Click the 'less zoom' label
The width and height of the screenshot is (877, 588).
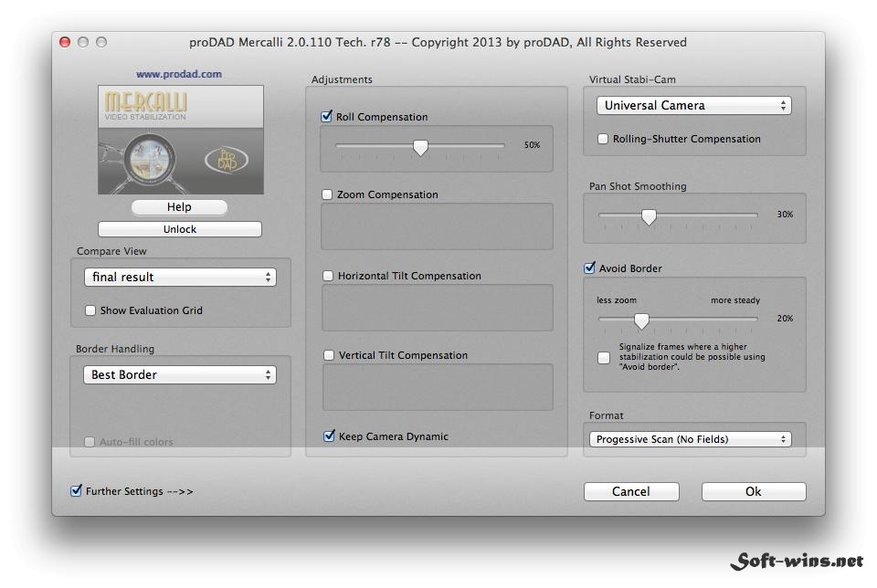click(617, 300)
